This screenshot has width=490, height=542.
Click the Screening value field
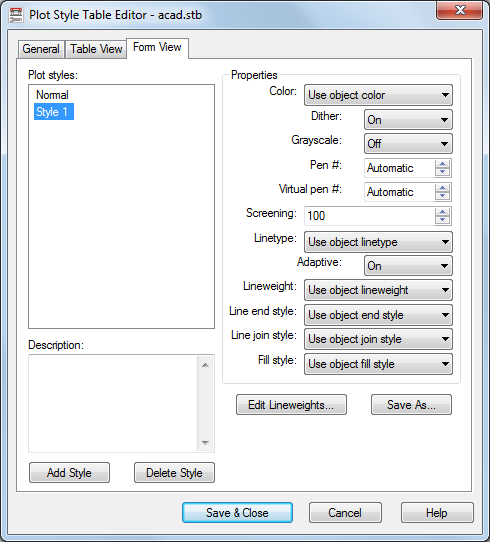point(369,216)
